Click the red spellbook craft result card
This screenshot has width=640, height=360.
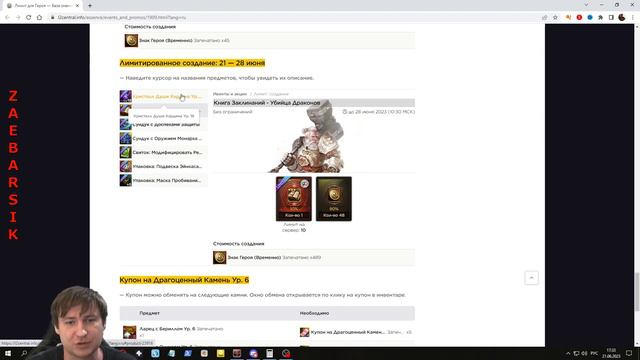point(293,199)
